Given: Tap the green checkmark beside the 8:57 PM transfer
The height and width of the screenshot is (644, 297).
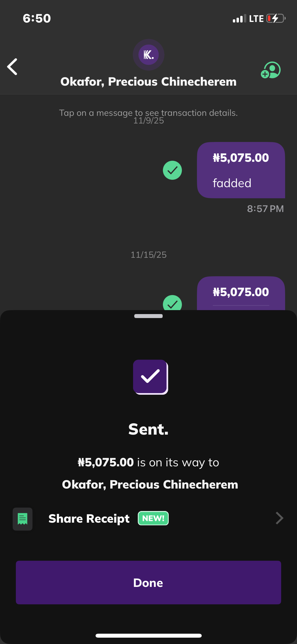Looking at the screenshot, I should click(x=172, y=170).
